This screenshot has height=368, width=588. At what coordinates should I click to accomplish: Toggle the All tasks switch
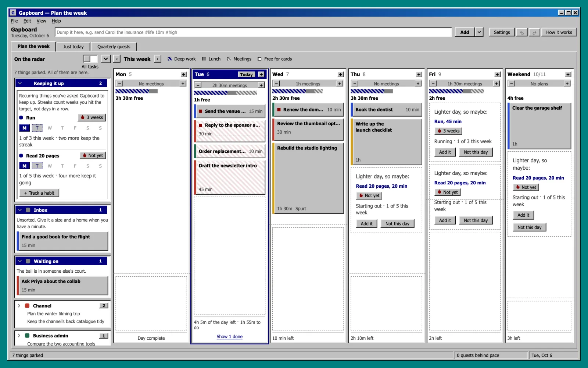tap(90, 59)
